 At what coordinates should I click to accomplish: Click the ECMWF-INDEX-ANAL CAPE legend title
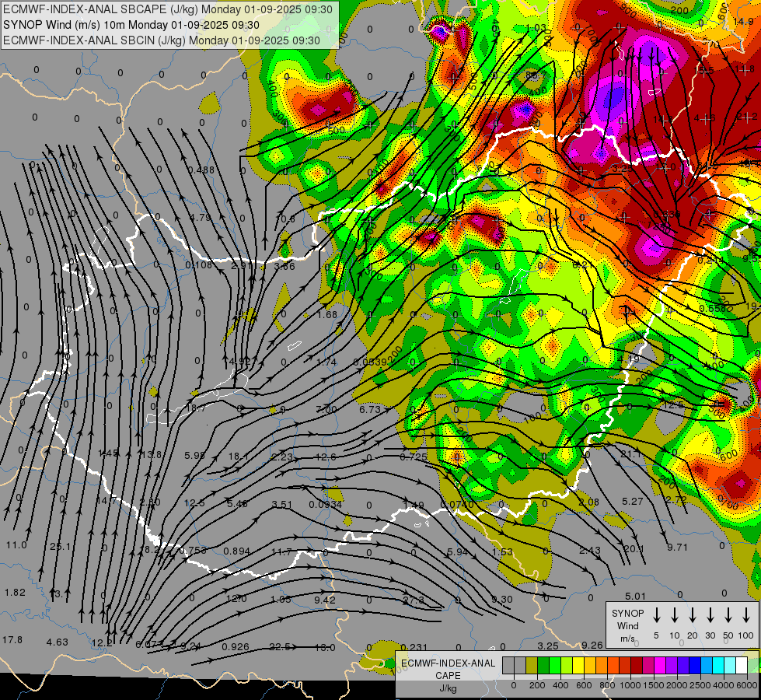pos(448,676)
